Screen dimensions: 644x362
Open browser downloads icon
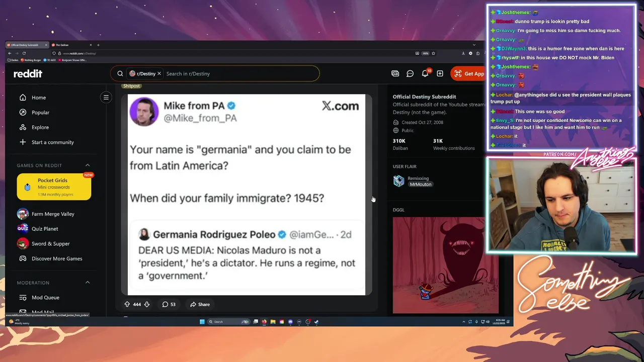(463, 53)
